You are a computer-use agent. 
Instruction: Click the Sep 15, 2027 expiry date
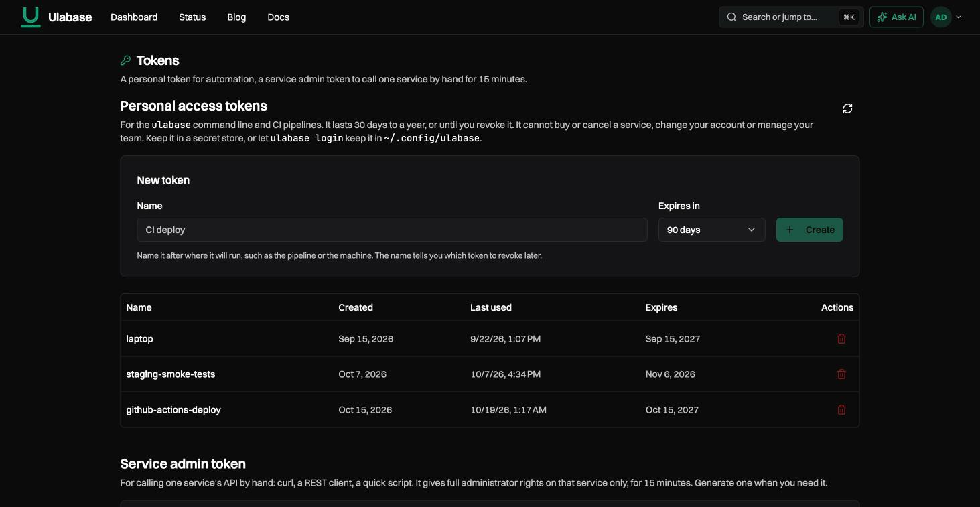point(673,339)
